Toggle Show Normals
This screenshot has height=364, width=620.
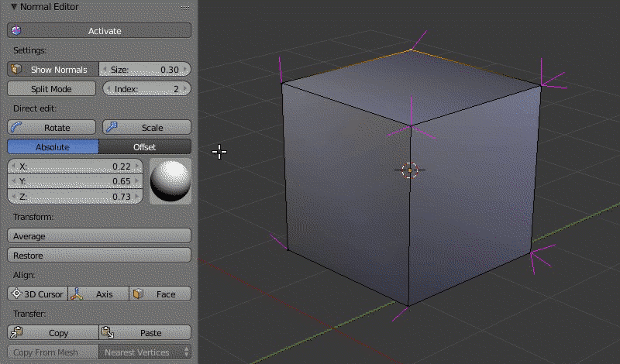pos(53,70)
